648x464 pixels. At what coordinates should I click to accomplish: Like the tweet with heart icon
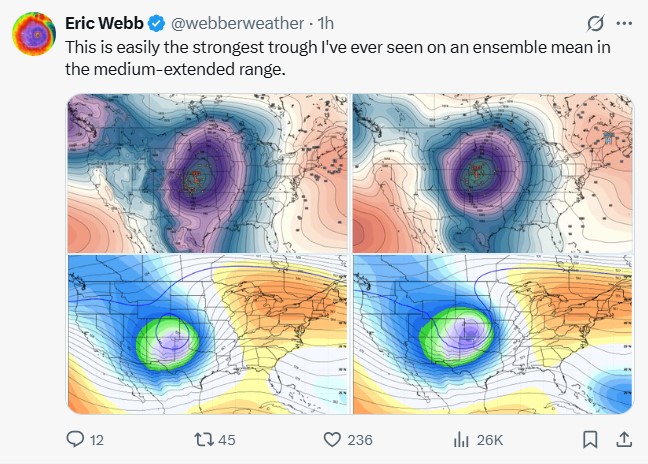[x=332, y=440]
